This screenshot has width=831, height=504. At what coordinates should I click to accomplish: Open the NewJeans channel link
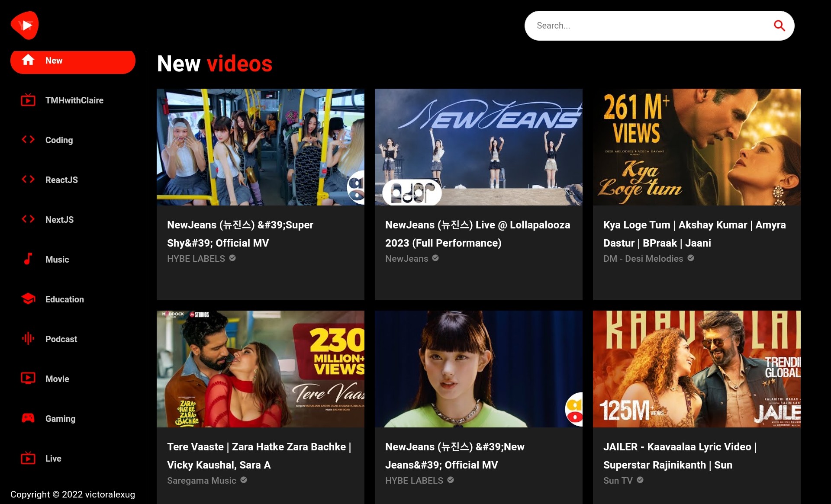(x=407, y=259)
